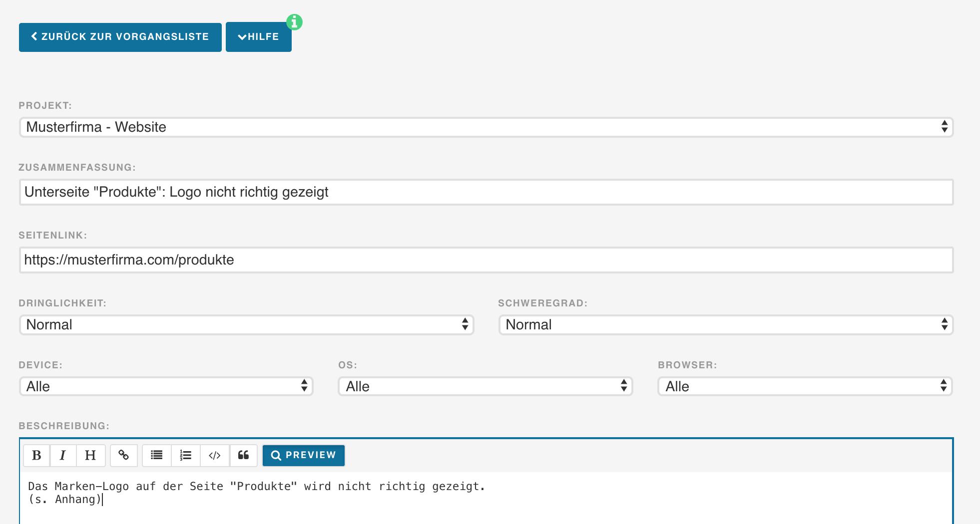980x524 pixels.
Task: Open the Projekt dropdown
Action: (486, 127)
